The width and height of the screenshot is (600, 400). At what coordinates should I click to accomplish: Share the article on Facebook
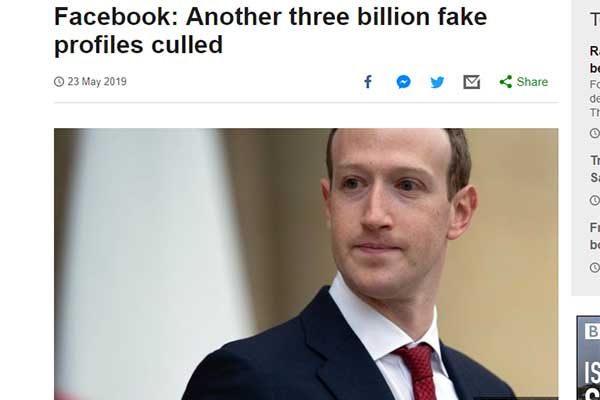[x=368, y=82]
